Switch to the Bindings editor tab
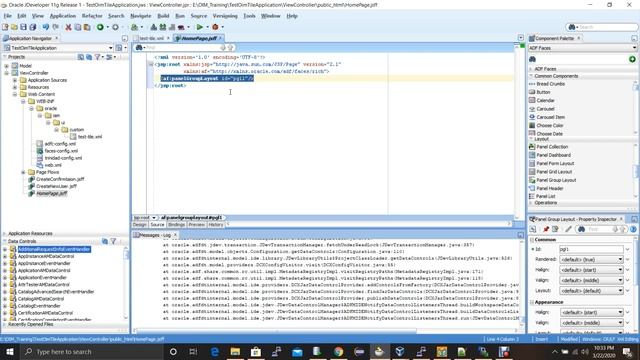The height and width of the screenshot is (360, 640). click(x=176, y=225)
